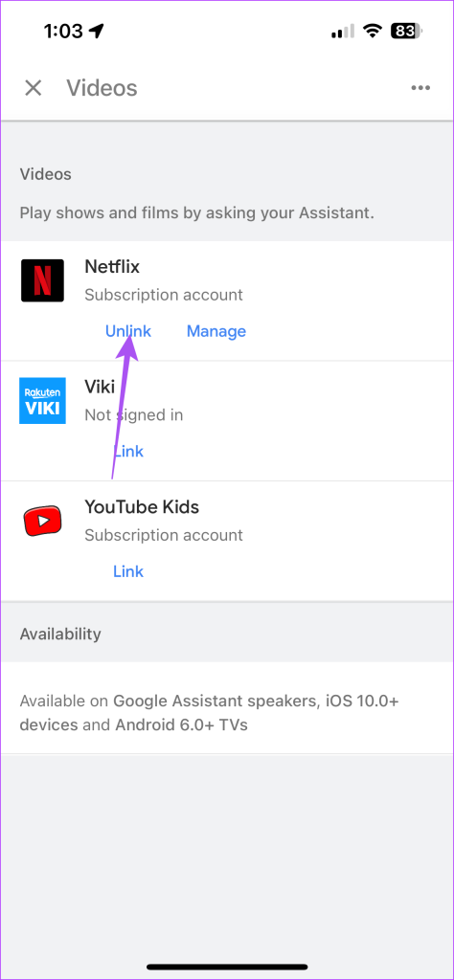Tap the home indicator bar at the bottom
The height and width of the screenshot is (980, 454).
pyautogui.click(x=227, y=967)
